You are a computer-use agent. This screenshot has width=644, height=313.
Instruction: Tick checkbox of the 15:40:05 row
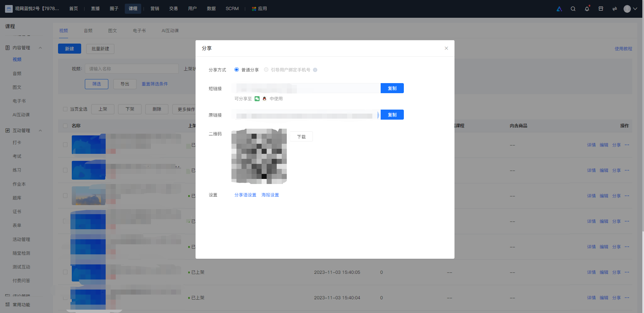pos(65,272)
